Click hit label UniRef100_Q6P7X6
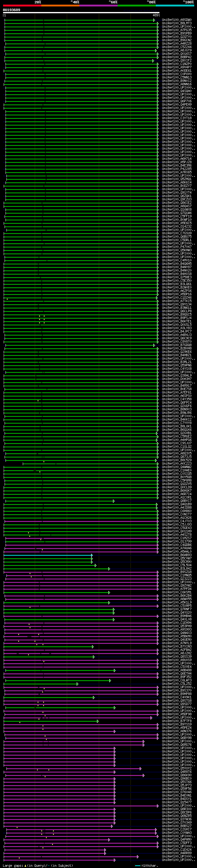Image resolution: width=197 pixels, height=868 pixels. (x=177, y=101)
